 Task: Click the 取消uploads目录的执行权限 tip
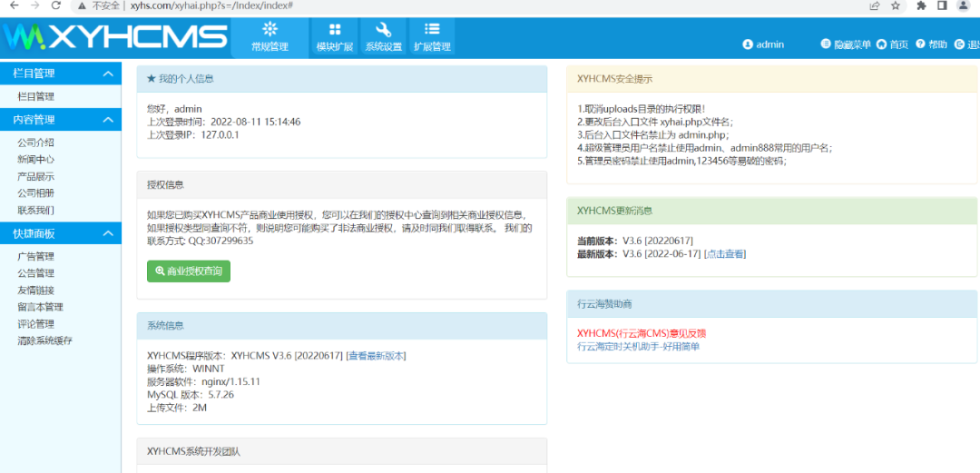click(641, 108)
